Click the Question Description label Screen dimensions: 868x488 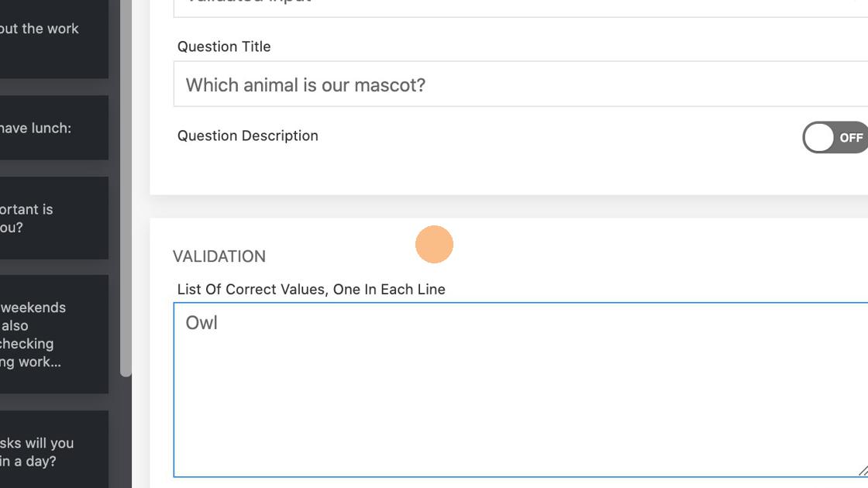click(248, 136)
